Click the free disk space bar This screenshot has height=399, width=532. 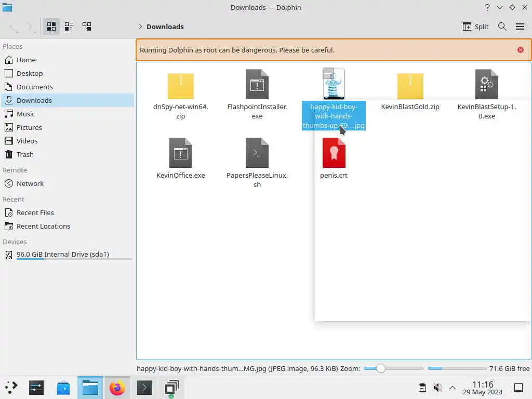click(x=457, y=368)
